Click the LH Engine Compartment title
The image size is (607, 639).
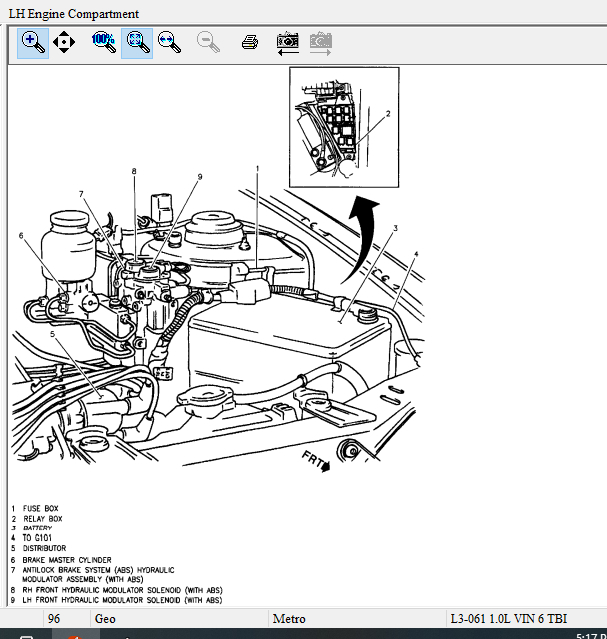[74, 14]
